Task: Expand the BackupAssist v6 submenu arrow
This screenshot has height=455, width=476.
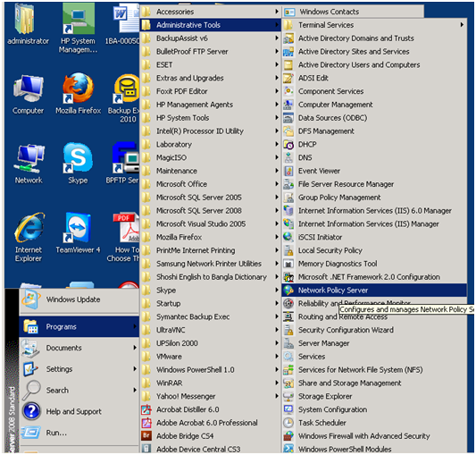Action: pyautogui.click(x=277, y=38)
